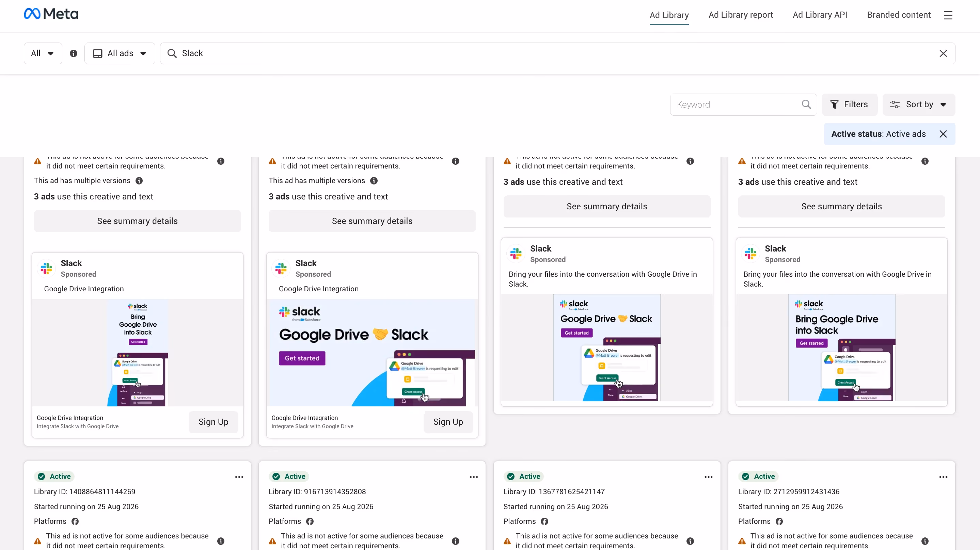980x550 pixels.
Task: Click See summary details on third card
Action: [607, 207]
